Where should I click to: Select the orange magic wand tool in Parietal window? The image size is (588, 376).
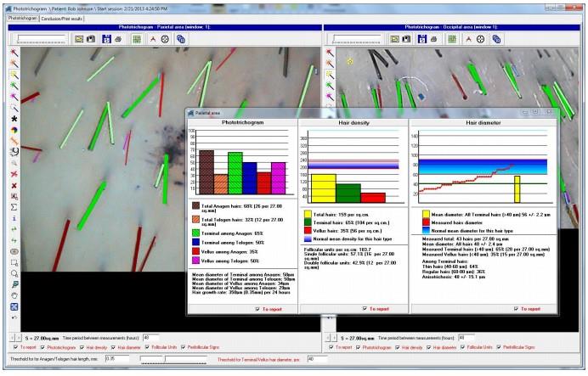click(14, 64)
